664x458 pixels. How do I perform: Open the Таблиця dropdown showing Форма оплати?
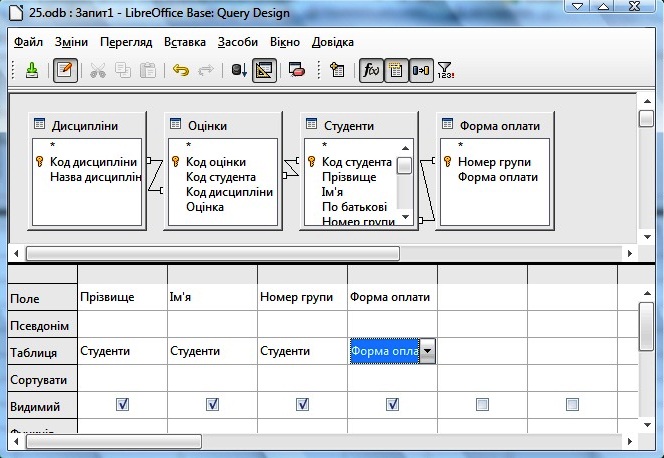[x=428, y=350]
